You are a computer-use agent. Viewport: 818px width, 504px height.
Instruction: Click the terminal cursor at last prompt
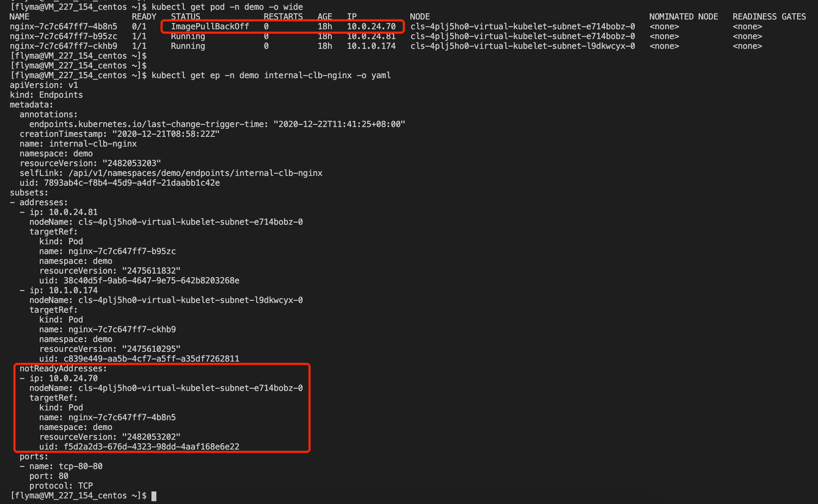(154, 496)
